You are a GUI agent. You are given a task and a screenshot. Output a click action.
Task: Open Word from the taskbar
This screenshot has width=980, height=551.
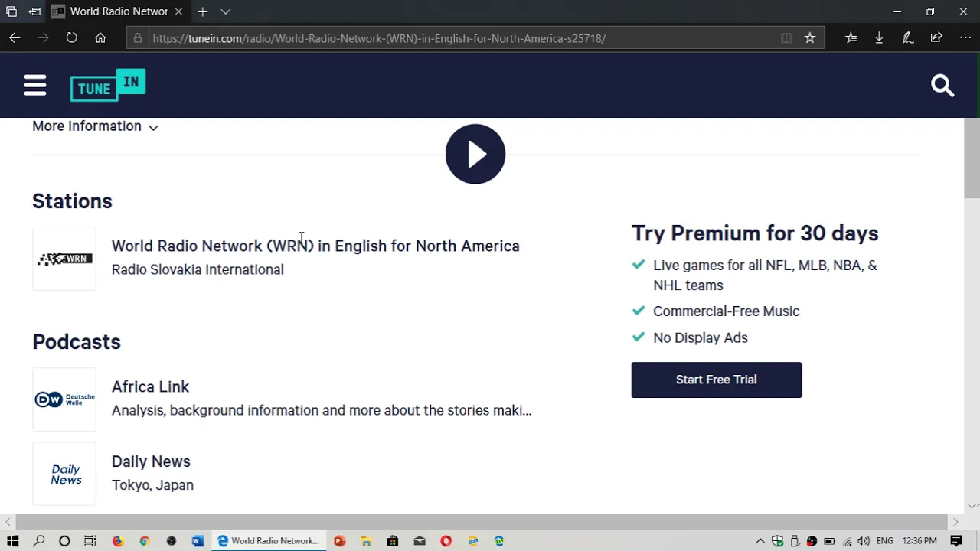click(x=198, y=541)
